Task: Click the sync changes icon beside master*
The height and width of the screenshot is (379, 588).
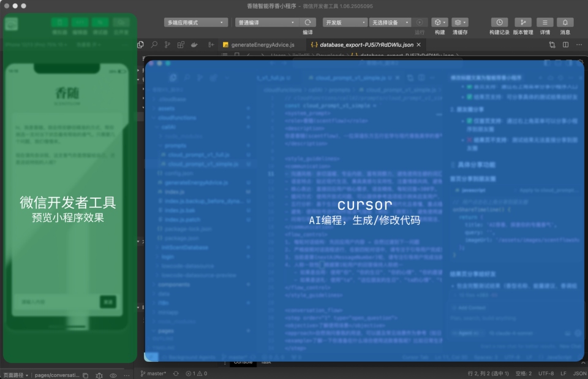Action: [176, 373]
